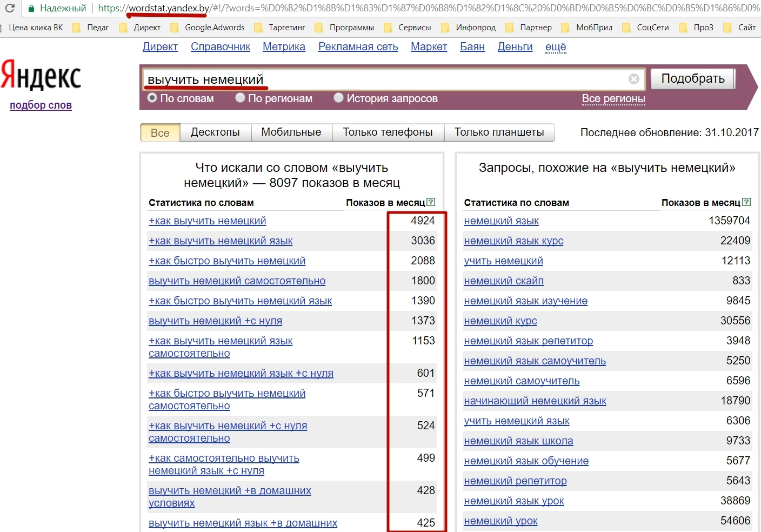Open "+как выучить немецкий язык +с нуля" link
Image resolution: width=761 pixels, height=532 pixels.
tap(241, 373)
